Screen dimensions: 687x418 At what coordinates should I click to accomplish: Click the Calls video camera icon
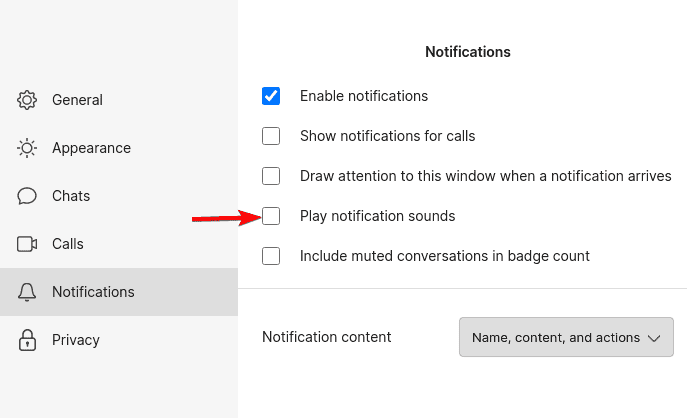(27, 244)
